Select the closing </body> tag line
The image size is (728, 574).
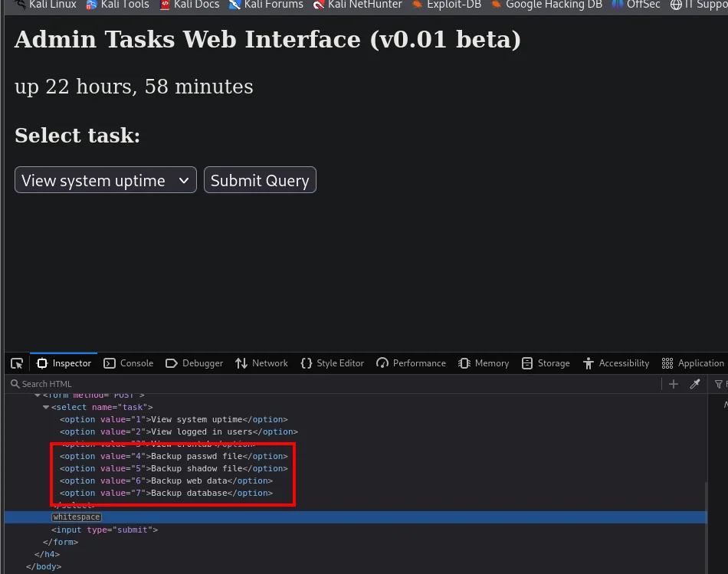[44, 566]
